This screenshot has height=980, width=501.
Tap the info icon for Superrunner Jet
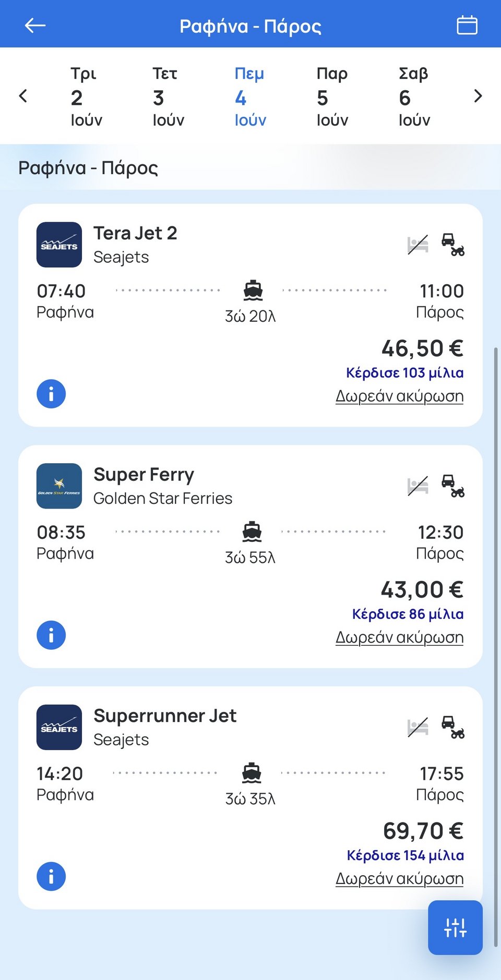click(51, 877)
